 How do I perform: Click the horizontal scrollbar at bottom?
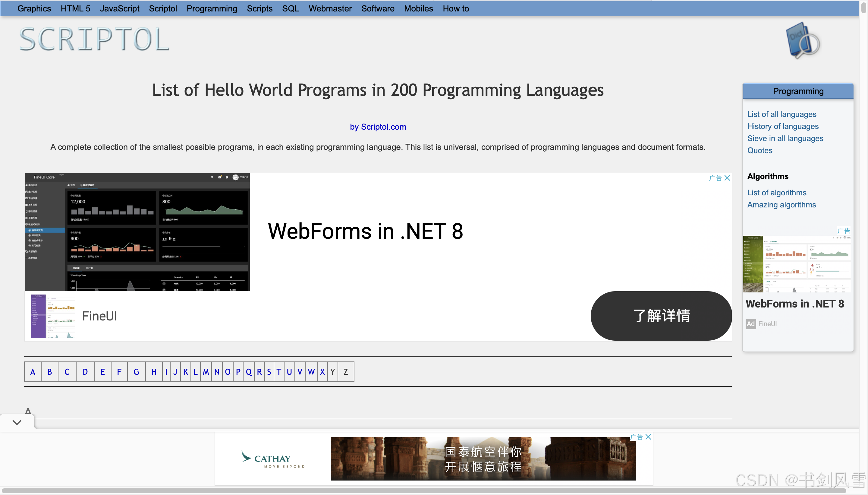point(423,490)
